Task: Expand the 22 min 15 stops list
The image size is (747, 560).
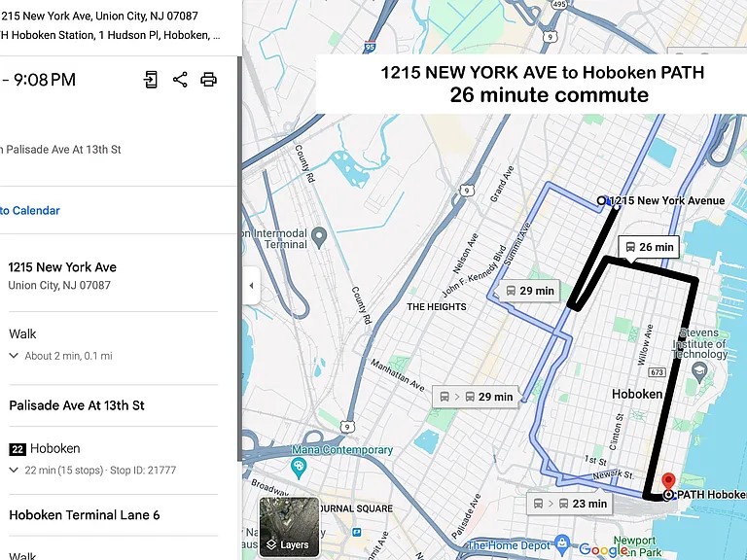Action: pyautogui.click(x=14, y=470)
